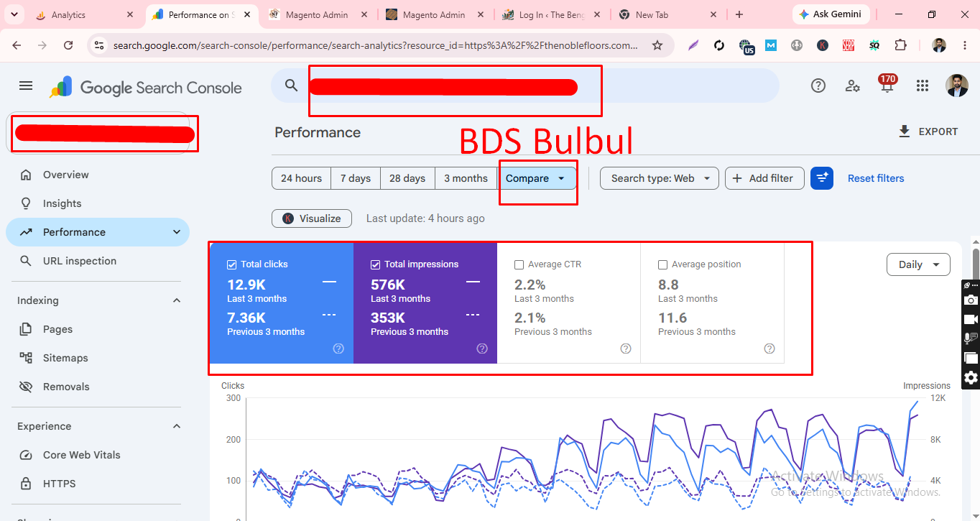Collapse the Experience section
The image size is (980, 521).
[x=177, y=426]
